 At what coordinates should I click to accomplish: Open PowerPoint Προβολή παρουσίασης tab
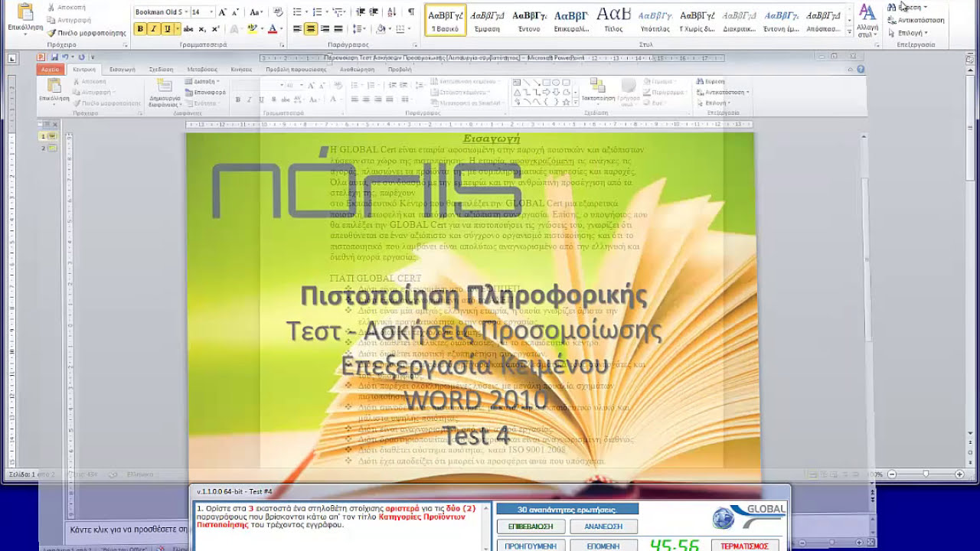pos(296,69)
